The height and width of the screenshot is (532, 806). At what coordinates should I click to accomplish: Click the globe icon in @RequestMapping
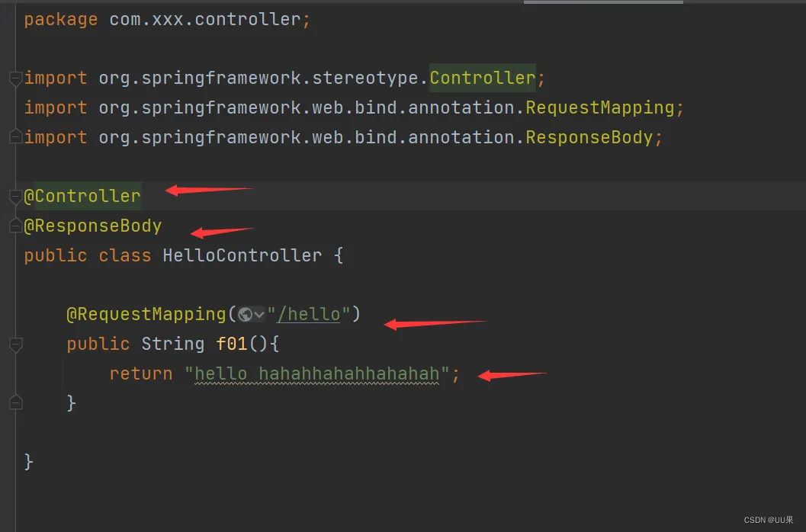pyautogui.click(x=246, y=314)
